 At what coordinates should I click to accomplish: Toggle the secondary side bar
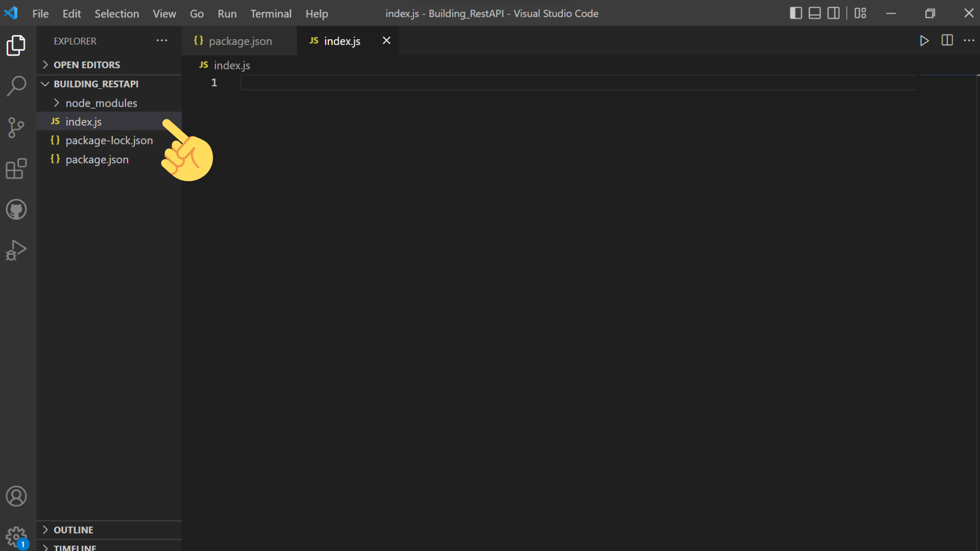tap(834, 13)
